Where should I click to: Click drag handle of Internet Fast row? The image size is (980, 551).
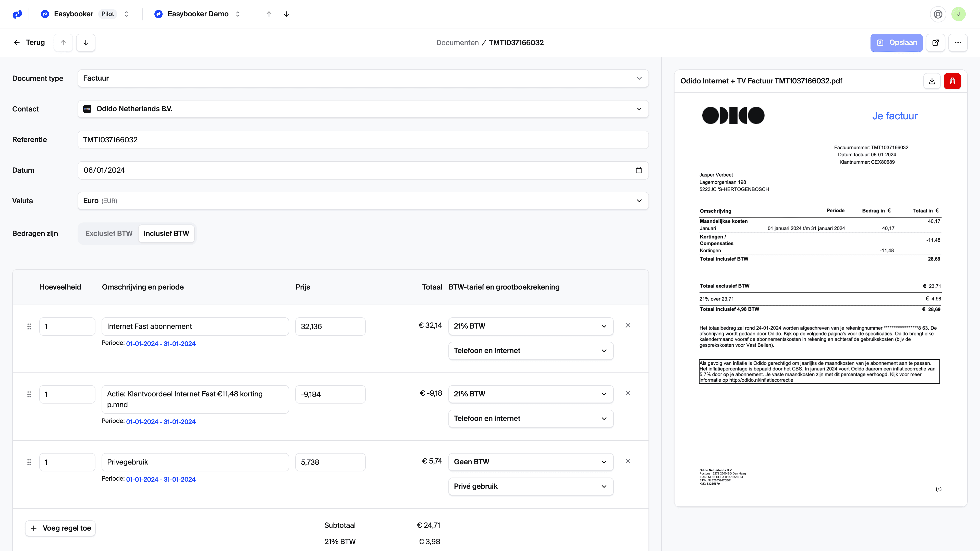[29, 327]
